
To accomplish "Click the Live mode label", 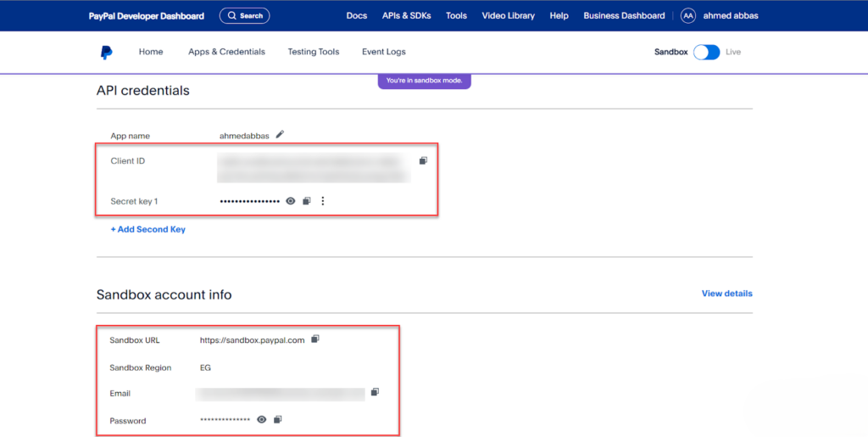I will 733,52.
